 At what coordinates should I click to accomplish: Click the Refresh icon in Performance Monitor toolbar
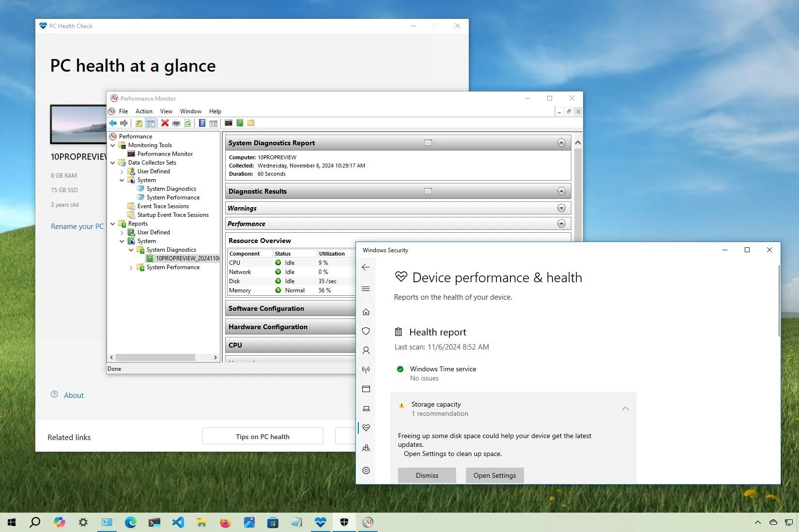point(188,123)
